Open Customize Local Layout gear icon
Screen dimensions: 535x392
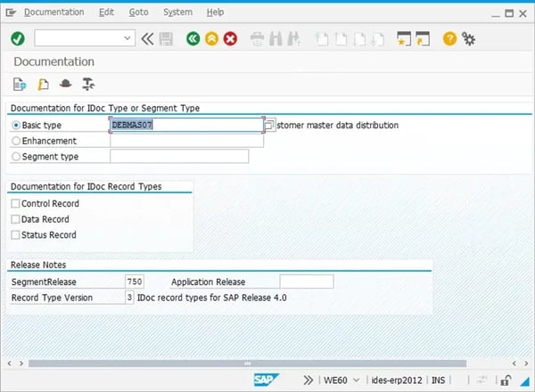click(x=468, y=38)
